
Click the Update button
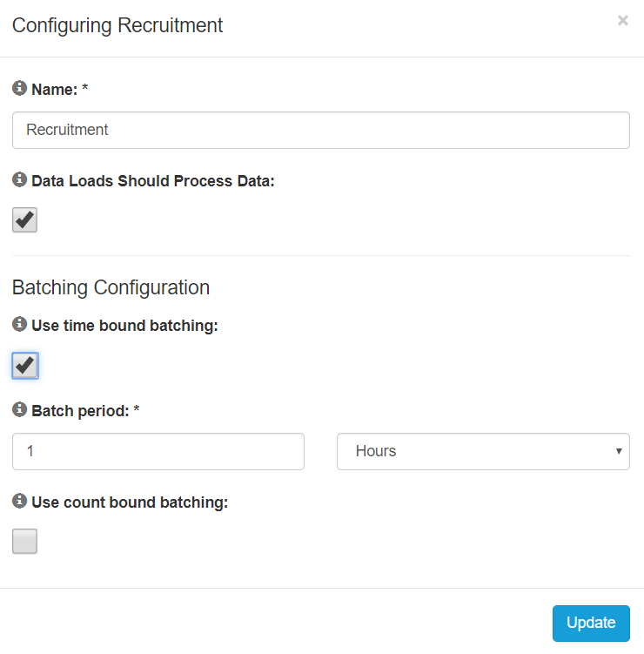(591, 623)
